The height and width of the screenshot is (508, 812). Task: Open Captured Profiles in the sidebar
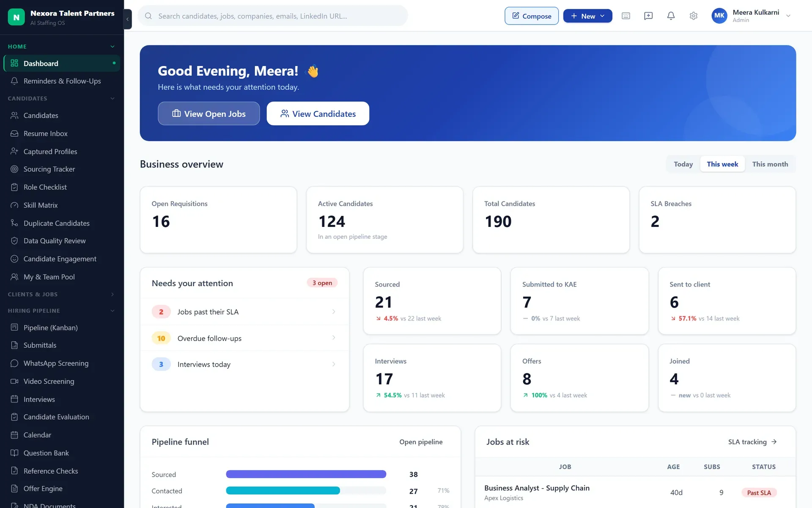click(x=62, y=152)
